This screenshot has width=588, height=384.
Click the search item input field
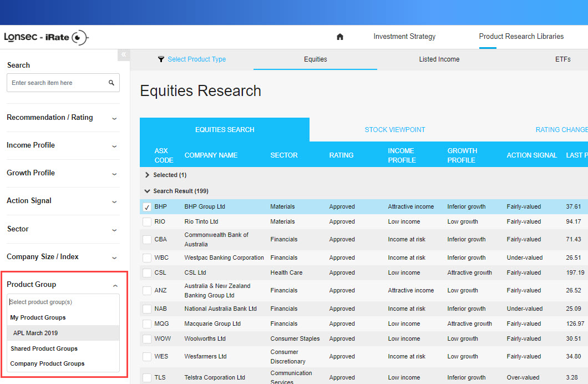55,83
